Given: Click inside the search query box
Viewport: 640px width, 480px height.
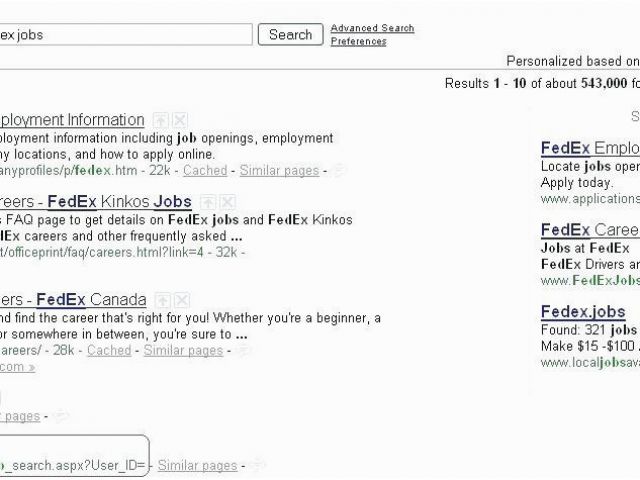Looking at the screenshot, I should pyautogui.click(x=124, y=34).
